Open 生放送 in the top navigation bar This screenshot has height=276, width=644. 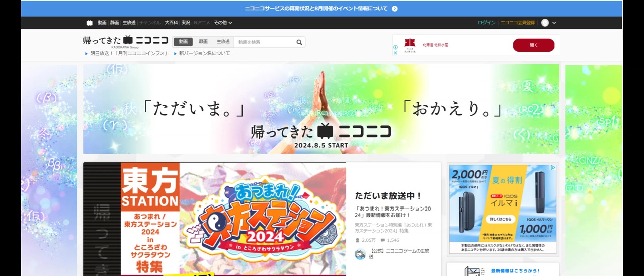click(x=129, y=23)
